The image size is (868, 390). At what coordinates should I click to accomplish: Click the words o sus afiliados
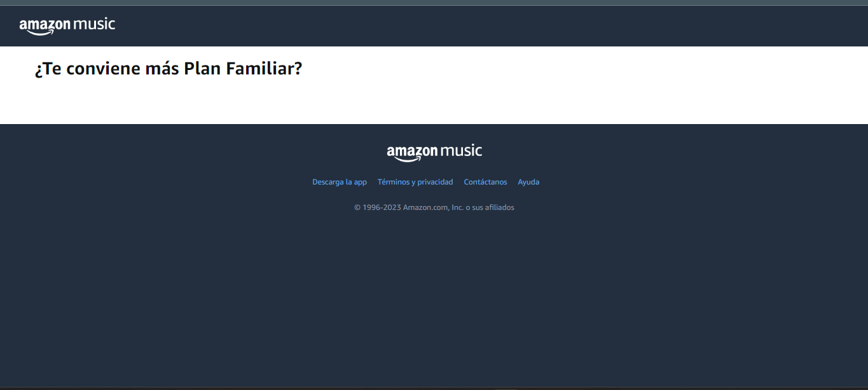coord(490,207)
